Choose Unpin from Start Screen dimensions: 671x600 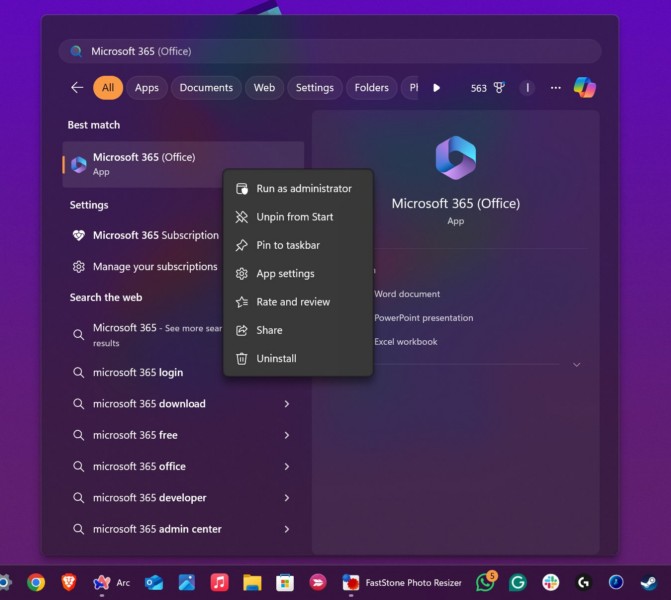(x=298, y=217)
